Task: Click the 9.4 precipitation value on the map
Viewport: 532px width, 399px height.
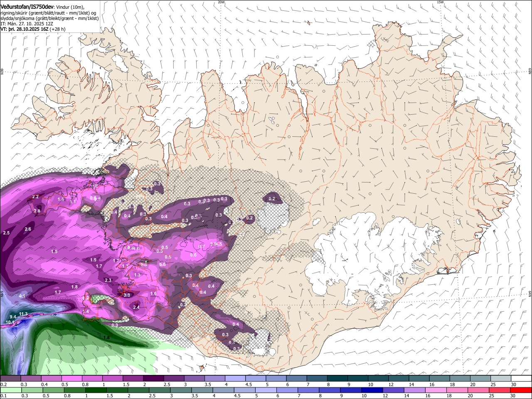Action: 13,317
